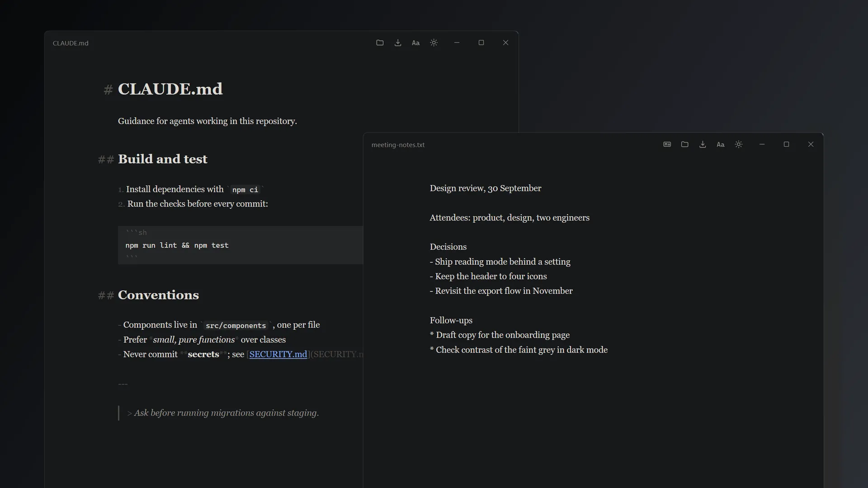868x488 pixels.
Task: Click the 'Build and test' heading
Action: click(x=162, y=159)
